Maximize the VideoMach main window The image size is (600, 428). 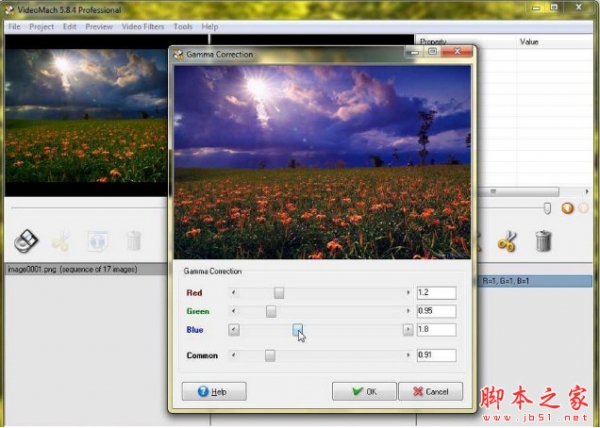point(554,7)
